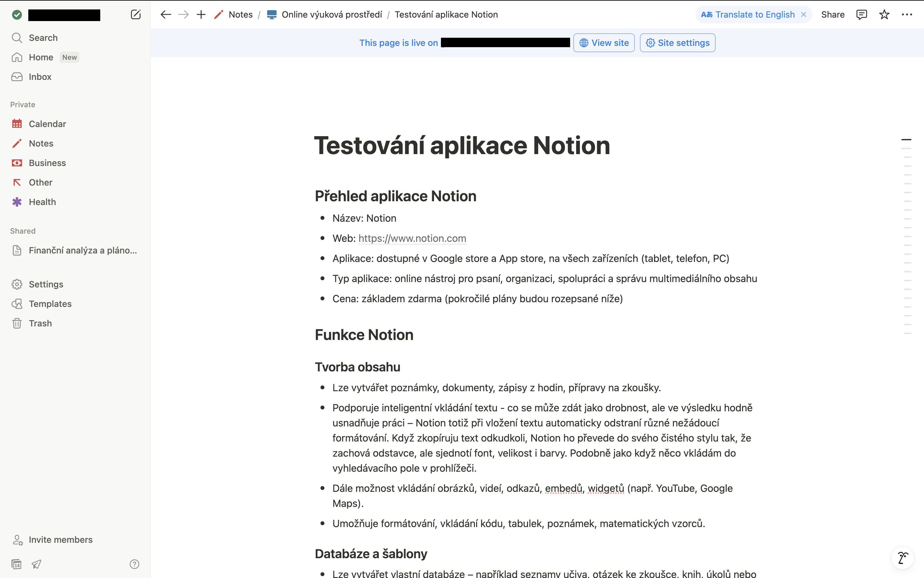Screen dimensions: 924x578
Task: Open the Health page in the sidebar
Action: tap(42, 202)
